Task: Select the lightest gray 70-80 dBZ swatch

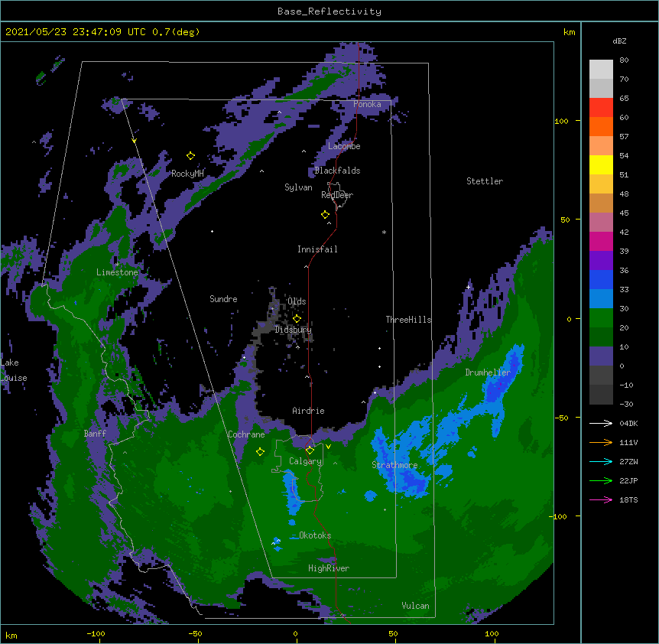Action: click(601, 70)
